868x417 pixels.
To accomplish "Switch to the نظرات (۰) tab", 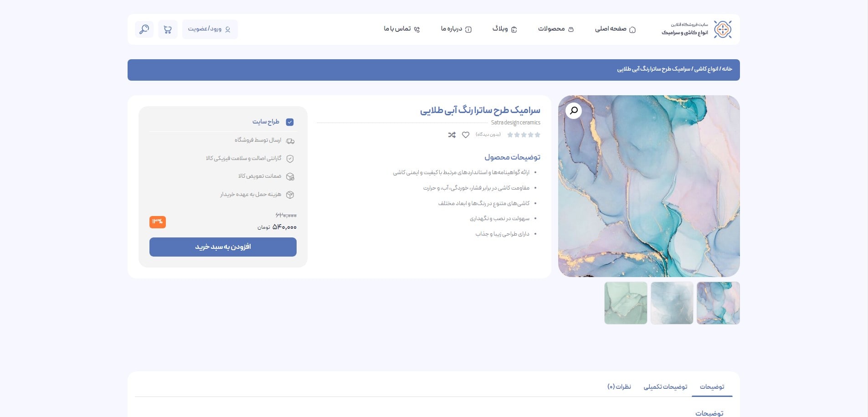I will [619, 386].
